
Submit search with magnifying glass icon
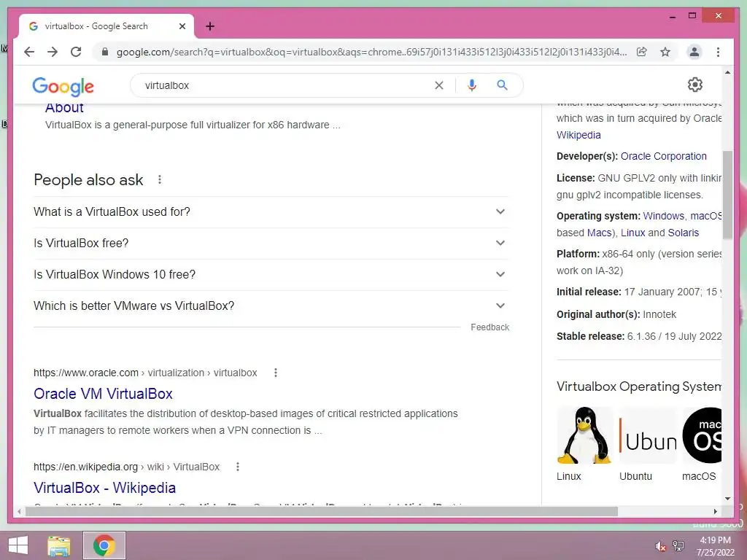(502, 85)
